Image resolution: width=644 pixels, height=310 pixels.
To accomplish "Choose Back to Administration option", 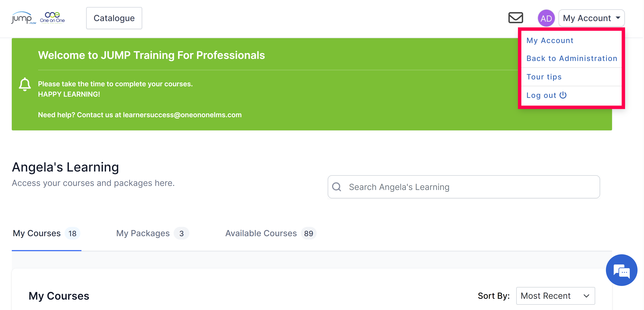I will [x=572, y=58].
